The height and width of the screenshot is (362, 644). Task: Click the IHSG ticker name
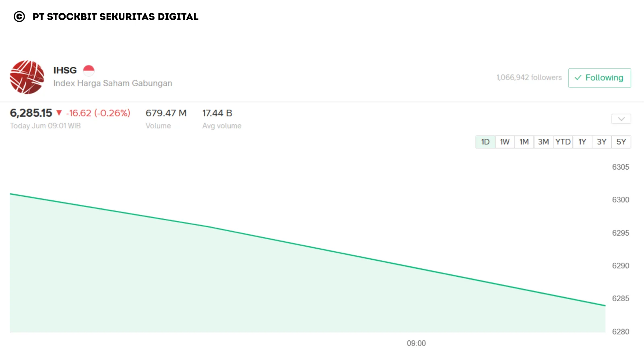tap(65, 70)
